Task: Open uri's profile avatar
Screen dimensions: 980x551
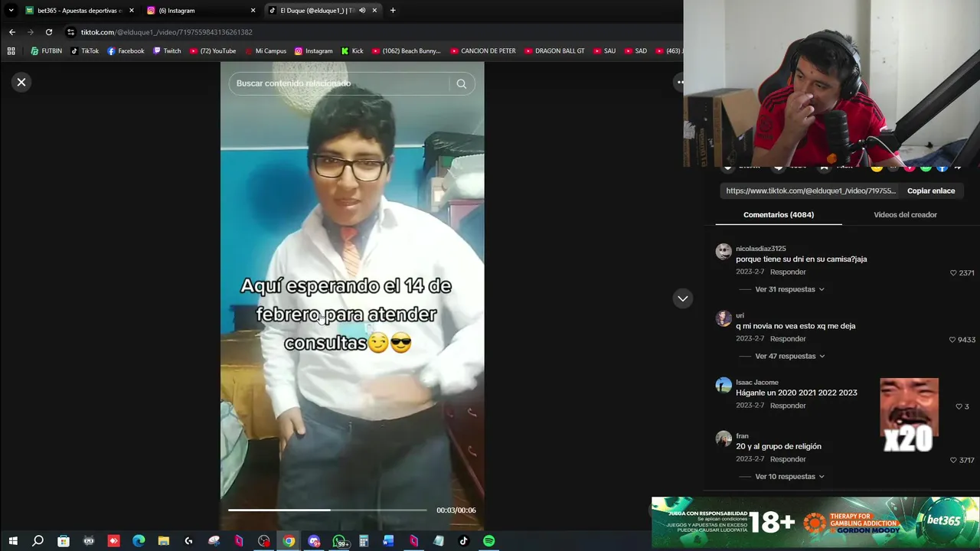Action: (724, 318)
